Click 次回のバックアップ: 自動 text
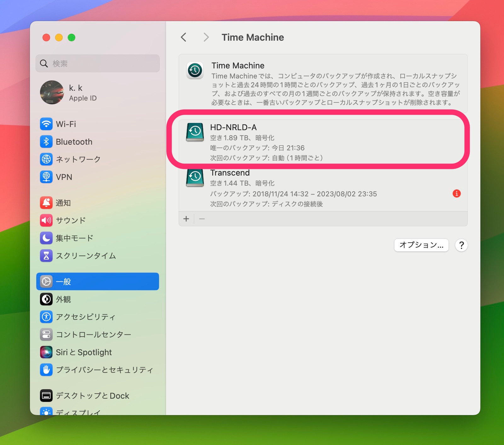504x445 pixels. coord(266,158)
